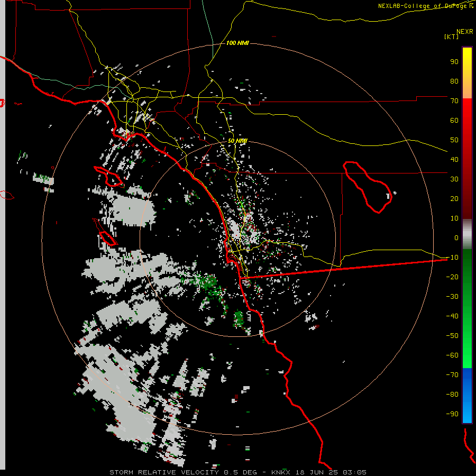Screen dimensions: 476x476
Task: Select the -30 knot scale label
Action: point(452,297)
